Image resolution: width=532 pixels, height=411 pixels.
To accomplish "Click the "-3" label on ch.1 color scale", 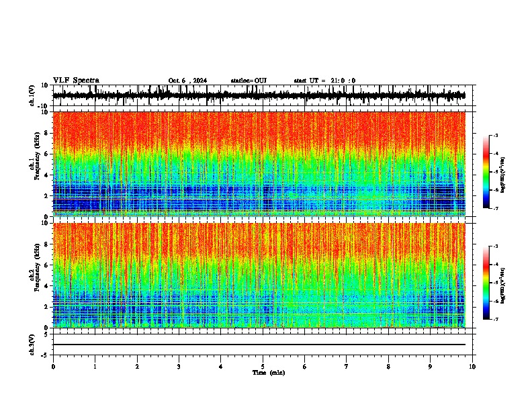I will click(495, 135).
